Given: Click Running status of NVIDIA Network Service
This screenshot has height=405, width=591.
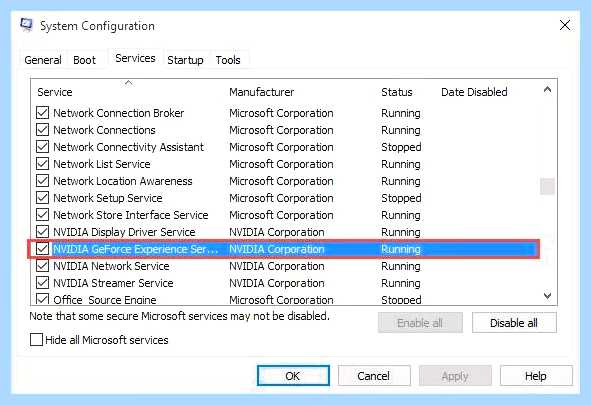Looking at the screenshot, I should pyautogui.click(x=401, y=266).
